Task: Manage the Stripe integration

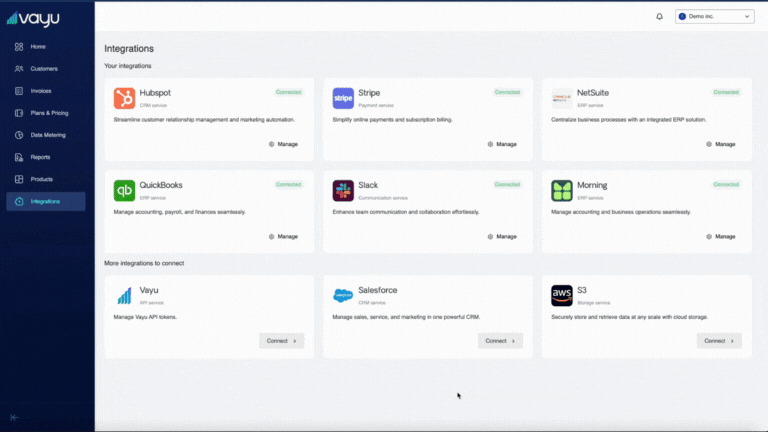Action: [x=502, y=144]
